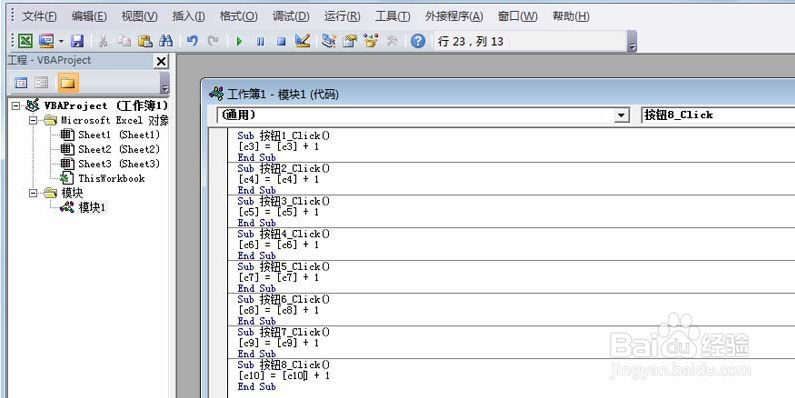The image size is (795, 398).
Task: Collapse the Microsoft Excel 对象 folder
Action: point(33,121)
